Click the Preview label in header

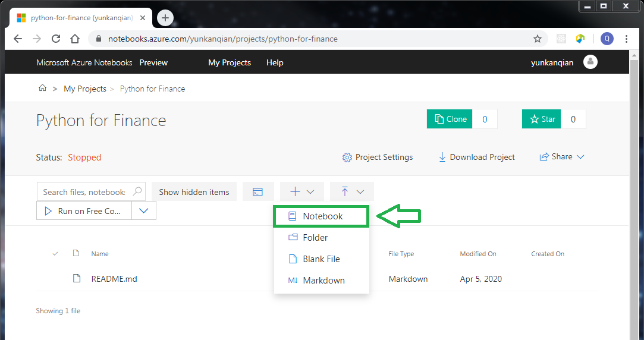click(x=153, y=62)
